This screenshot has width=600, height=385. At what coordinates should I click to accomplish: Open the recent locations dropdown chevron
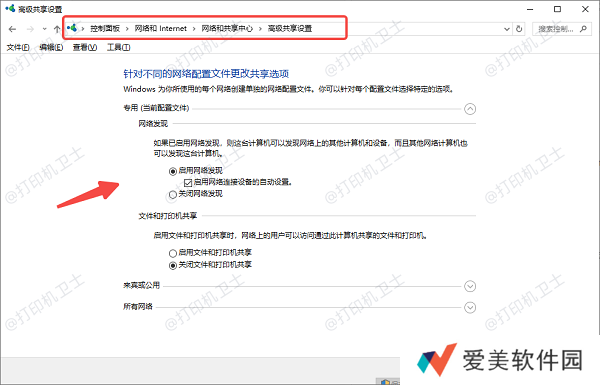tap(44, 29)
